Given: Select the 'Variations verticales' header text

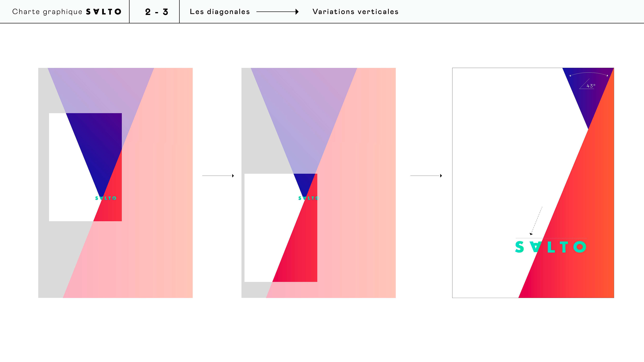Looking at the screenshot, I should [x=355, y=12].
